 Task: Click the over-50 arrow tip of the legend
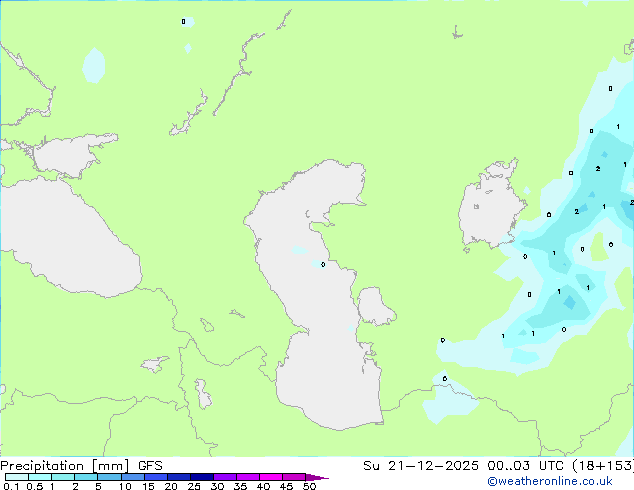coord(317,477)
